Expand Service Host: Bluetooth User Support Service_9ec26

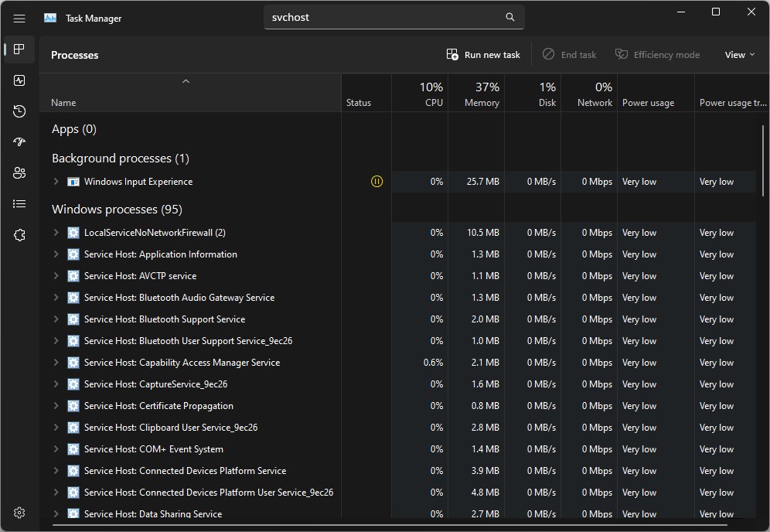pos(56,340)
